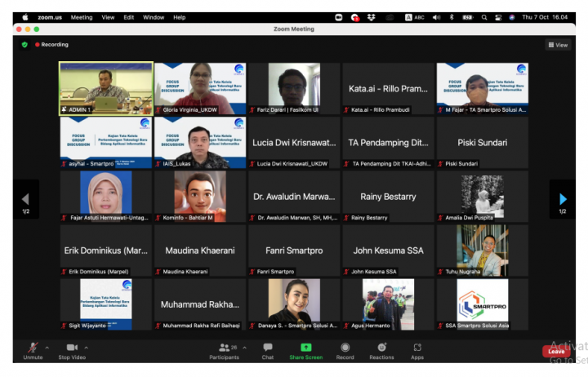Open the Chat panel
Image resolution: width=588 pixels, height=377 pixels.
tap(267, 348)
